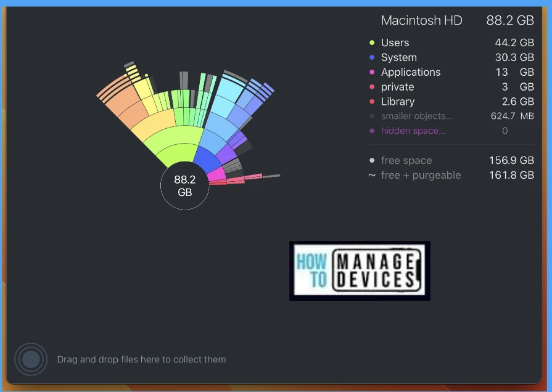Click the private pink legend dot

pyautogui.click(x=372, y=86)
